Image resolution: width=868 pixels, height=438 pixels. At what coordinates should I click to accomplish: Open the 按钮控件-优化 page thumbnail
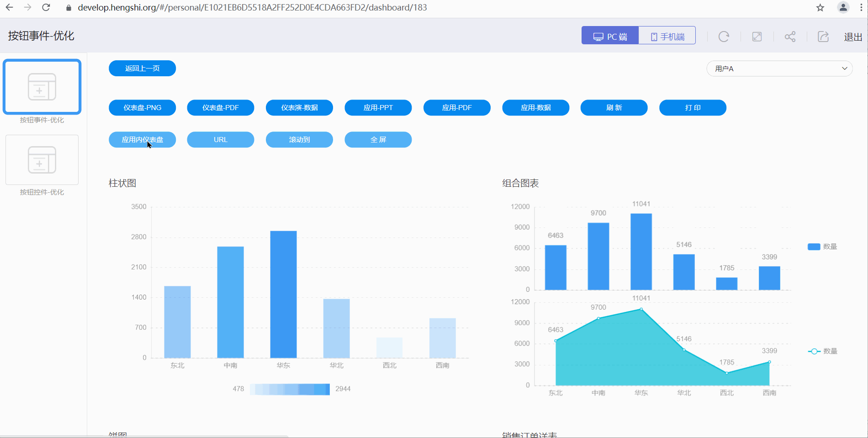coord(42,160)
